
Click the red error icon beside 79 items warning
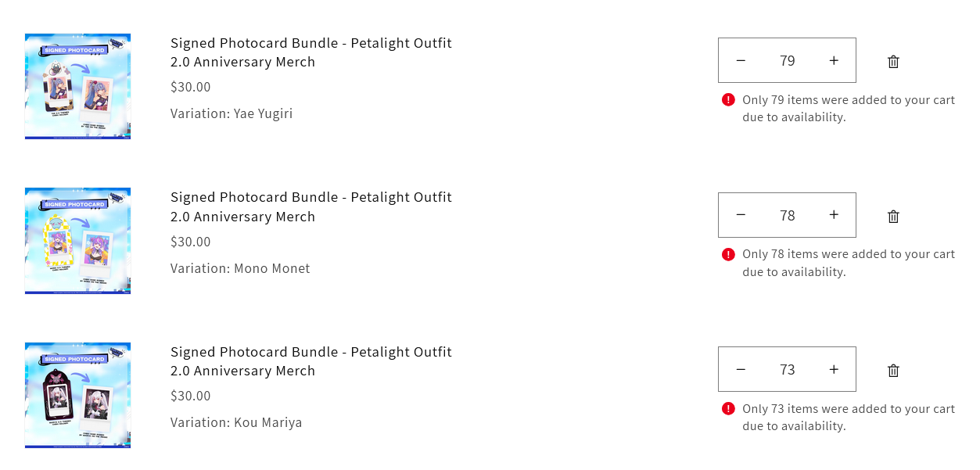point(728,99)
